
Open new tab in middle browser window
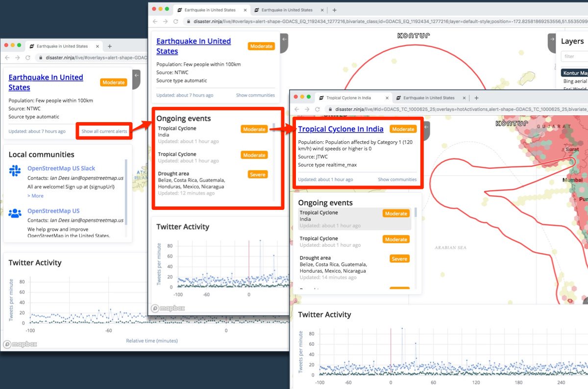334,10
